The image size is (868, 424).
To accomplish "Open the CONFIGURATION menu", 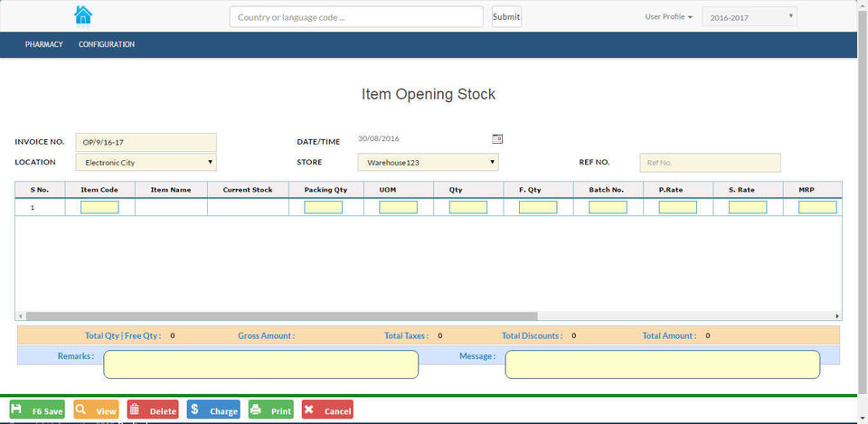I will click(x=107, y=44).
